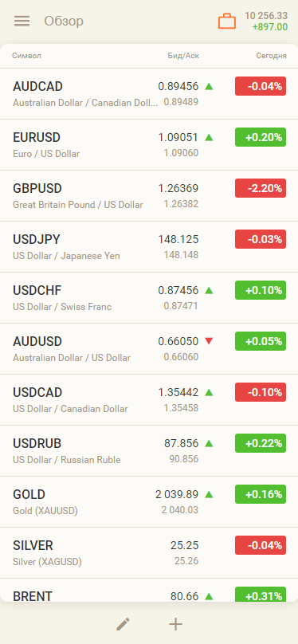Image resolution: width=298 pixels, height=644 pixels.
Task: Select the AUDCAD symbol row
Action: click(149, 94)
